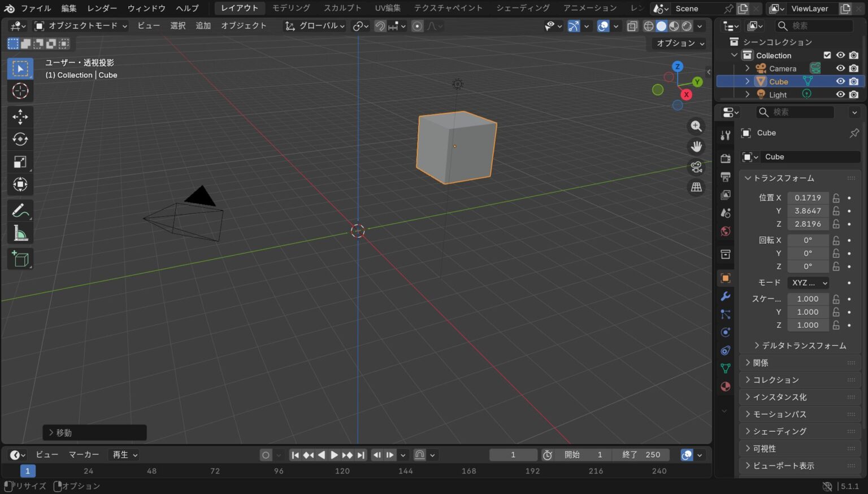Open the Output properties tab

[726, 177]
